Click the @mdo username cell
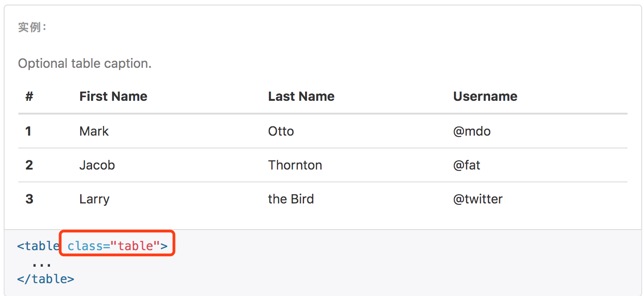644x296 pixels. click(472, 132)
